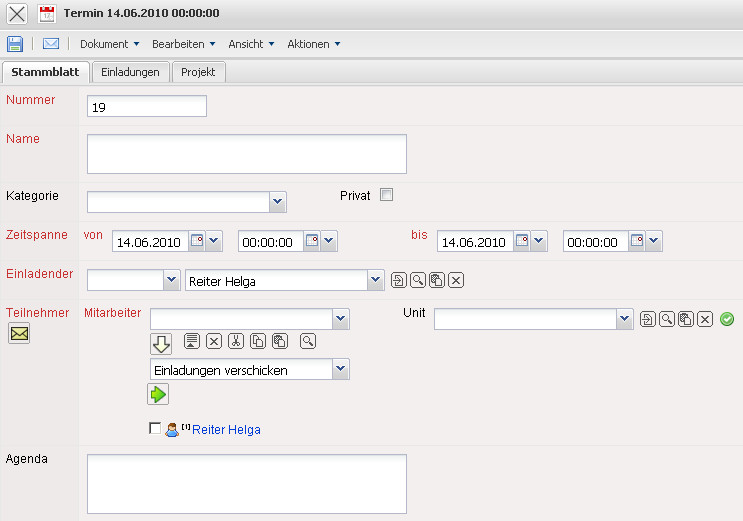Switch to the Einladungen tab
The height and width of the screenshot is (521, 743).
tap(130, 72)
